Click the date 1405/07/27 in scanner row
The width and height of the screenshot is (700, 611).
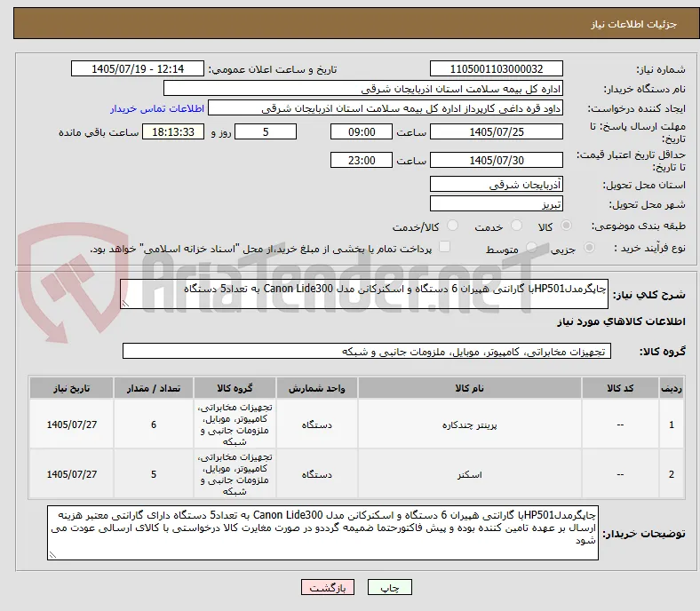71,474
